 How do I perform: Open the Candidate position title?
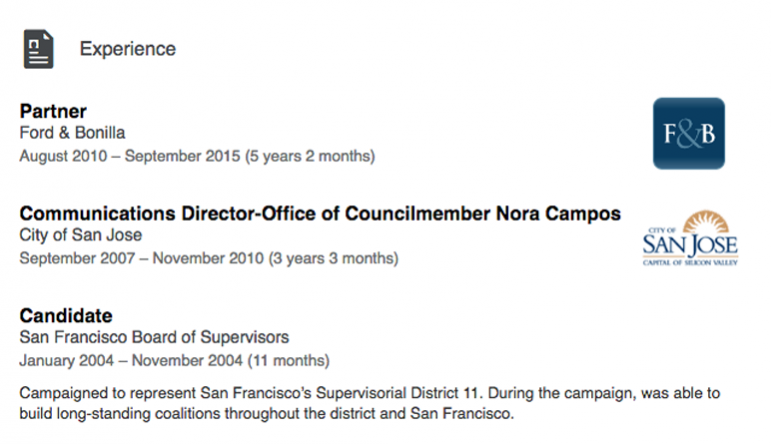click(66, 316)
